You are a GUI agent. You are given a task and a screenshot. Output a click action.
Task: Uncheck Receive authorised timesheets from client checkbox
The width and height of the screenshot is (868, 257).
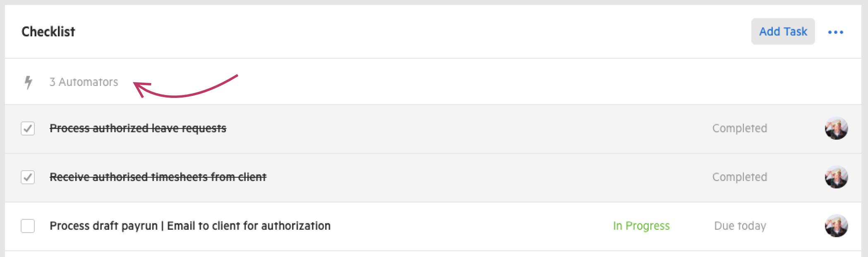(28, 177)
